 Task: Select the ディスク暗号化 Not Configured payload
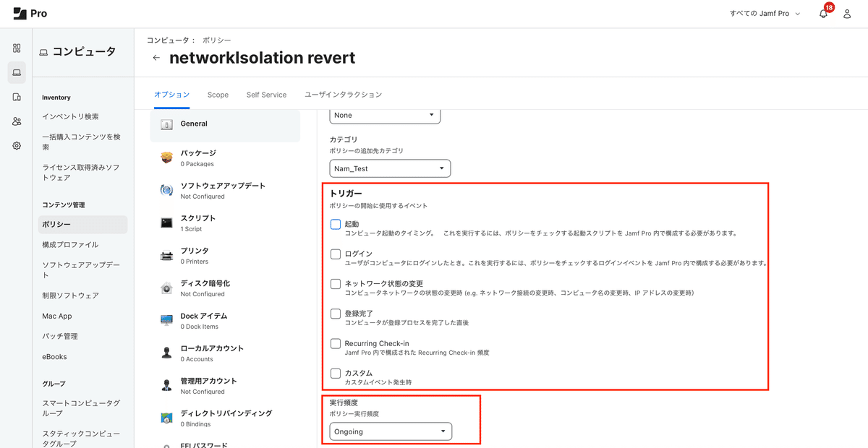coord(224,288)
